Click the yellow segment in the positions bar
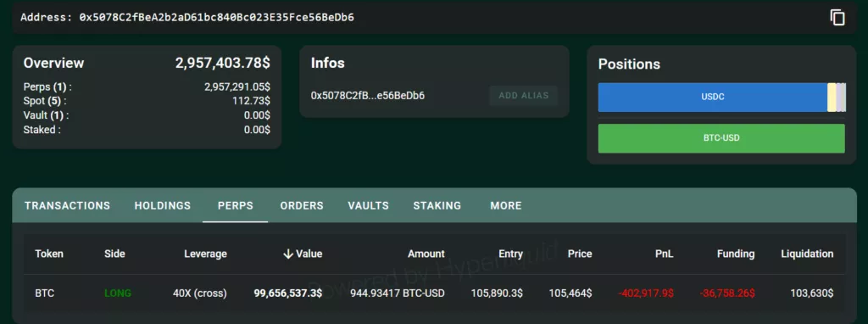 pos(832,97)
